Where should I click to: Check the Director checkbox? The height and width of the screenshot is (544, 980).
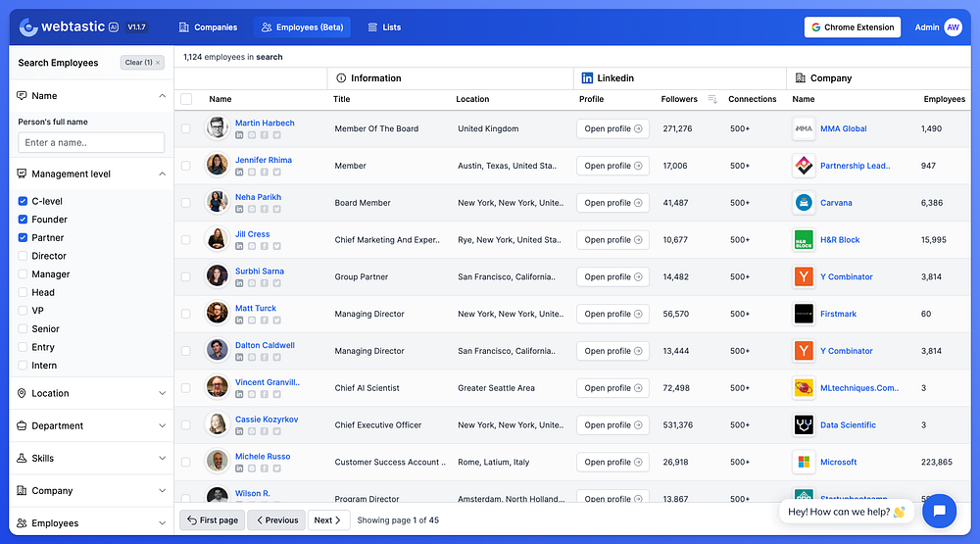23,256
